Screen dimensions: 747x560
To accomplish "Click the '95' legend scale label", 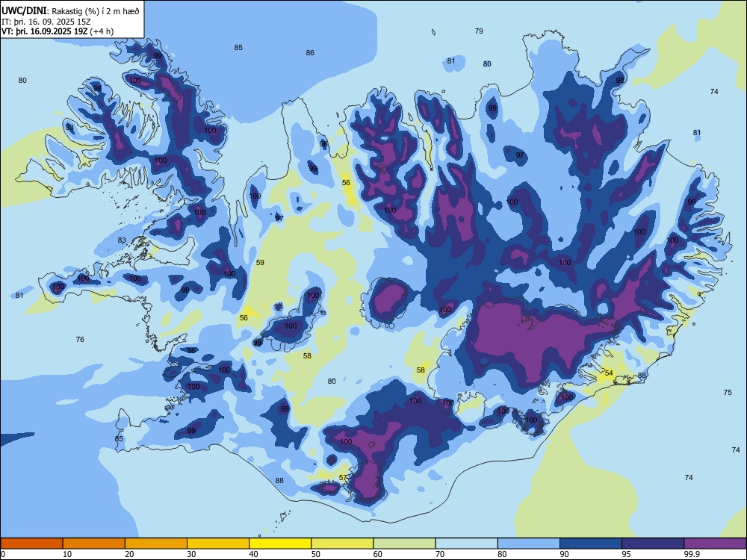I will (x=627, y=554).
